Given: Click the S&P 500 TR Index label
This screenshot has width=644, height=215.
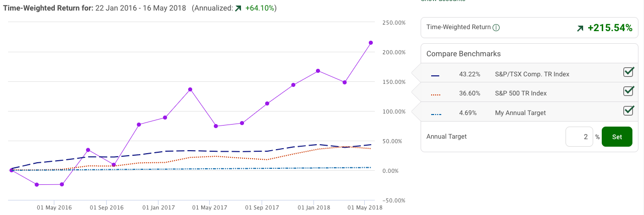Looking at the screenshot, I should coord(521,93).
